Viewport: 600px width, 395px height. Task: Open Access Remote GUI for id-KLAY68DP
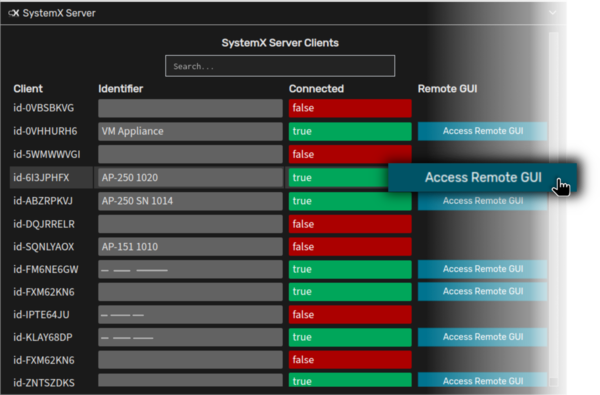[483, 337]
